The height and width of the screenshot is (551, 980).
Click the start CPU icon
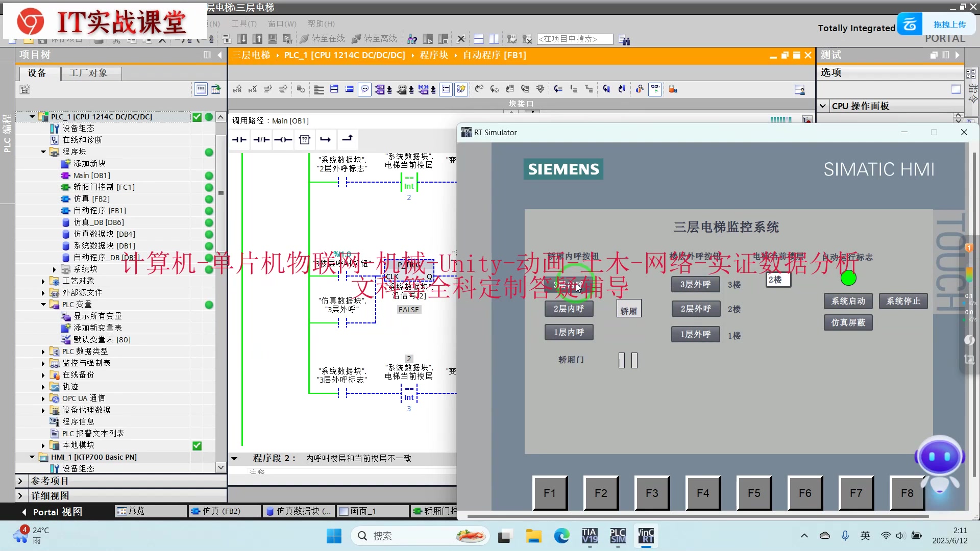(x=428, y=39)
